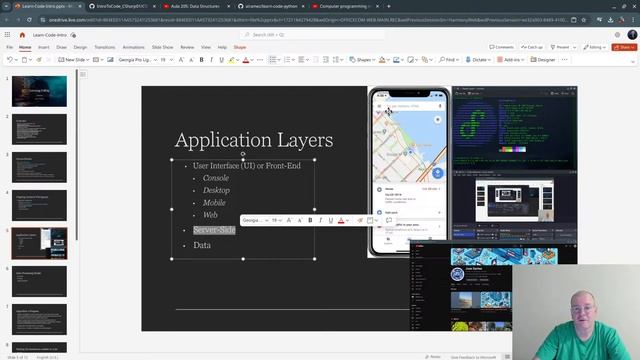This screenshot has height=360, width=640.
Task: Click the 'Application Layers' title text
Action: pos(254,140)
